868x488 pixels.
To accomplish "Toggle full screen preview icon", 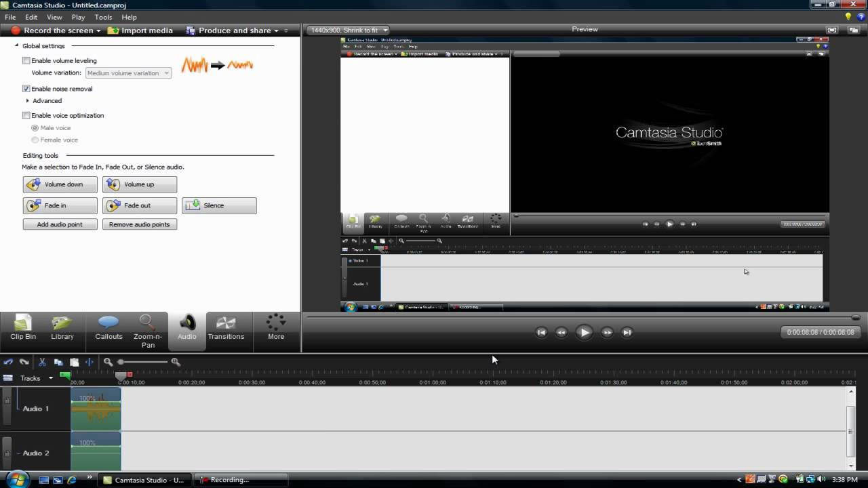I will click(x=832, y=30).
